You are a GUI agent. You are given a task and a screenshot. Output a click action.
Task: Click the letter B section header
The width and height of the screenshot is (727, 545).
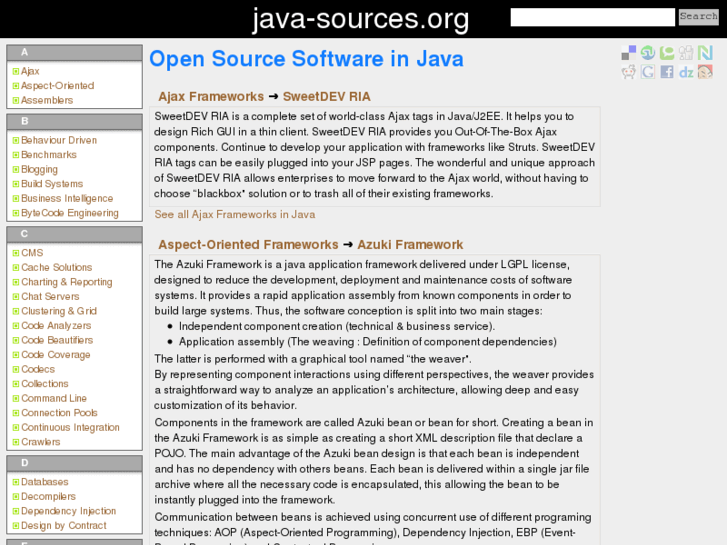coord(74,121)
